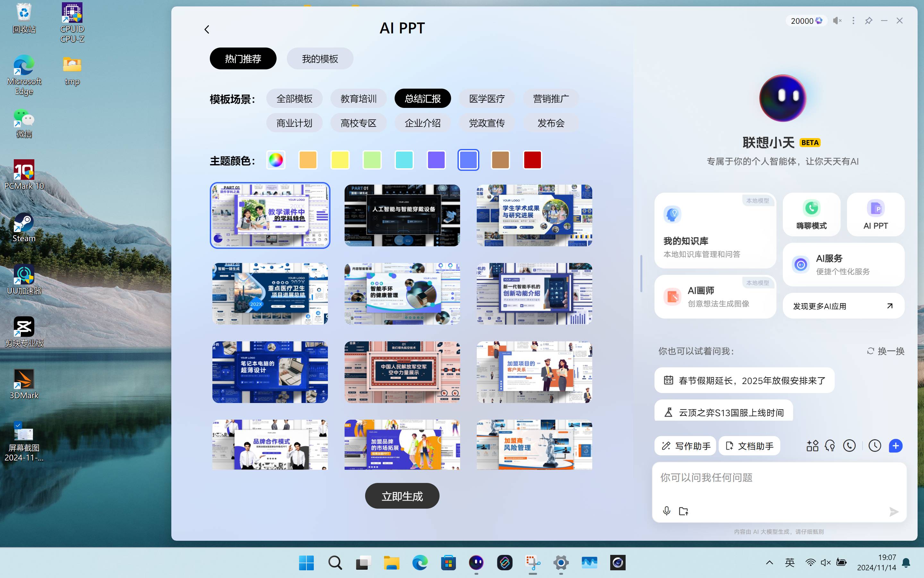Ask the 云顶之弈S13国服上线时间 suggestion
The width and height of the screenshot is (924, 578).
(x=723, y=411)
